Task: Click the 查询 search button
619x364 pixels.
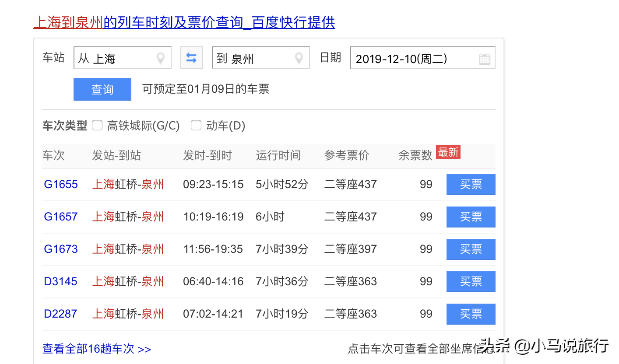Action: point(102,89)
